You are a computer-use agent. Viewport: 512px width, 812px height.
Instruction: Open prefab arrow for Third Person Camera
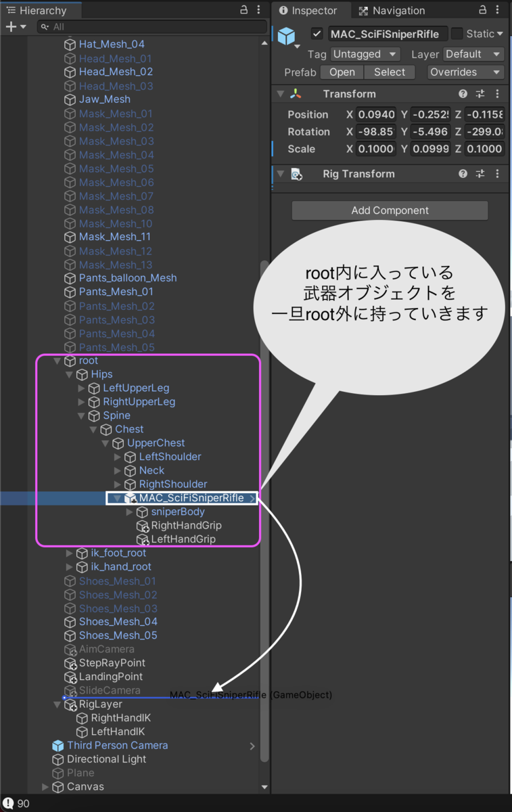(252, 746)
